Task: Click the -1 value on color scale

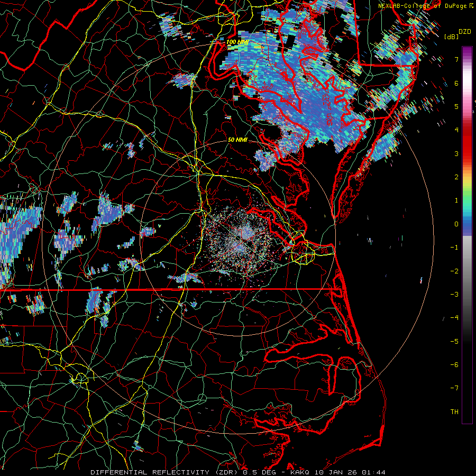Action: pyautogui.click(x=454, y=248)
